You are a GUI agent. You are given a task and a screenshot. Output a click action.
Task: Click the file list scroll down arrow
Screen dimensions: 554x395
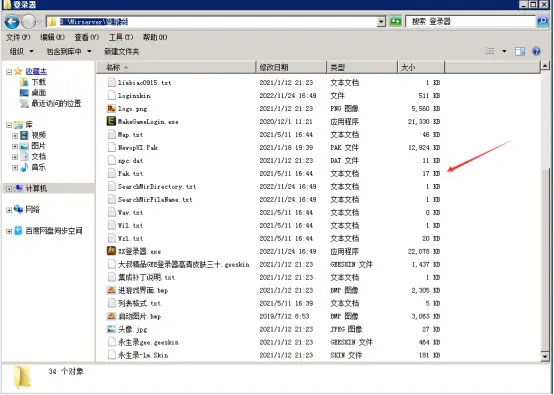tap(545, 356)
